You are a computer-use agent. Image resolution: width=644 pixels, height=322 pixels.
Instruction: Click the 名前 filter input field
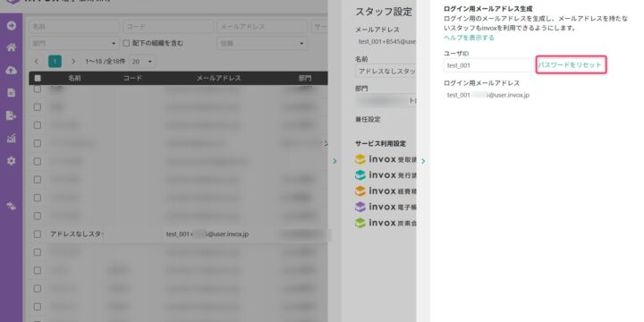pyautogui.click(x=74, y=26)
